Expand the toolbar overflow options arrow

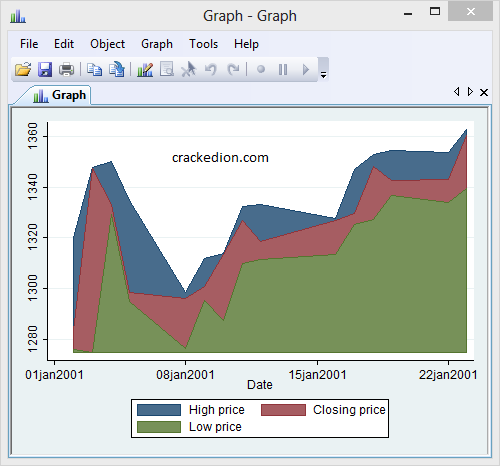pos(323,74)
